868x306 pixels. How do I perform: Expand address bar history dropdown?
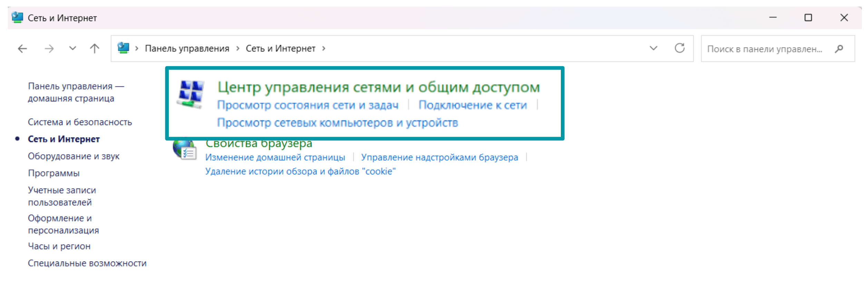(x=653, y=48)
